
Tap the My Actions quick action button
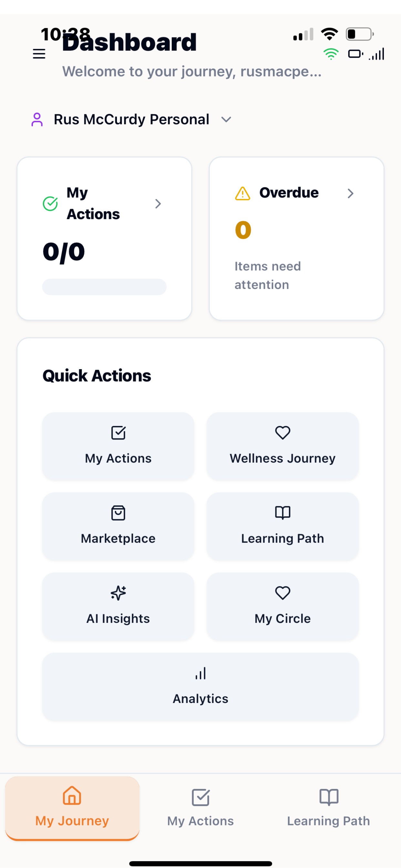pos(118,446)
